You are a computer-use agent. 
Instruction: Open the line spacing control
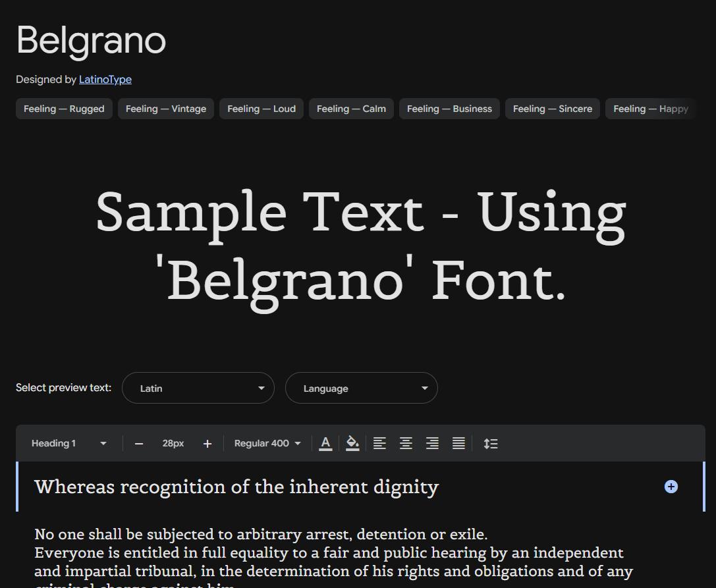491,443
